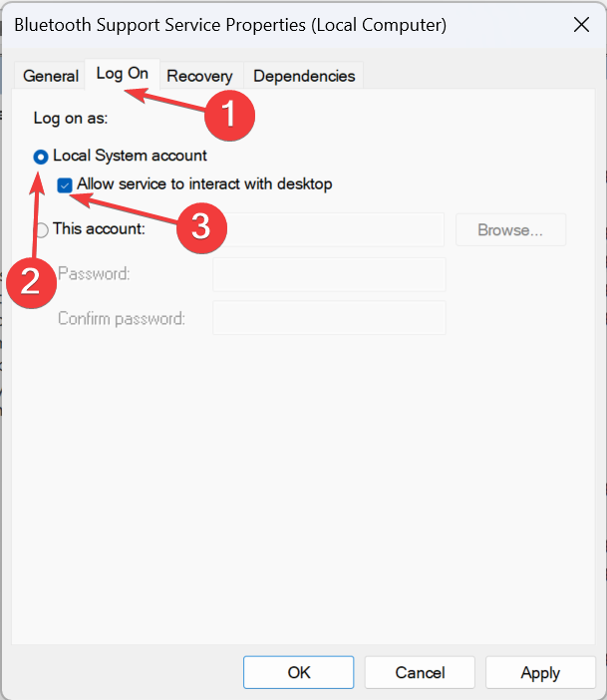Image resolution: width=607 pixels, height=700 pixels.
Task: Click the red numbered badge 2
Action: pos(31,283)
